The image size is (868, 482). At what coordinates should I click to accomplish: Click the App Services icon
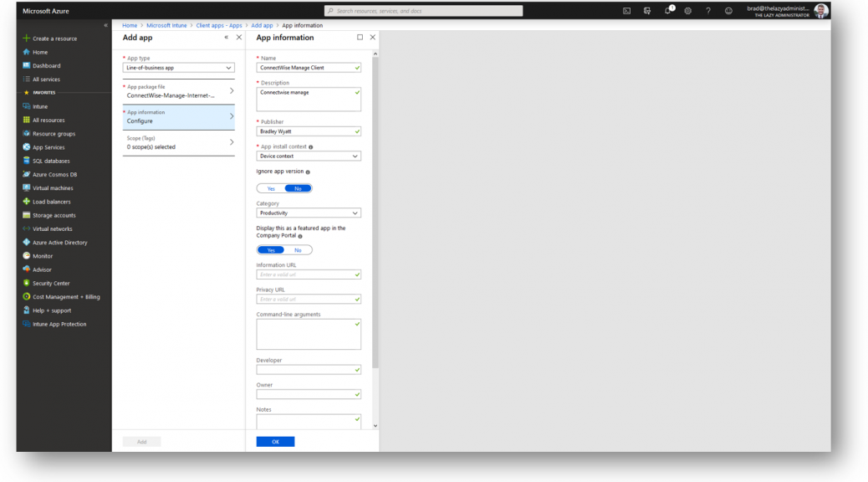(26, 146)
